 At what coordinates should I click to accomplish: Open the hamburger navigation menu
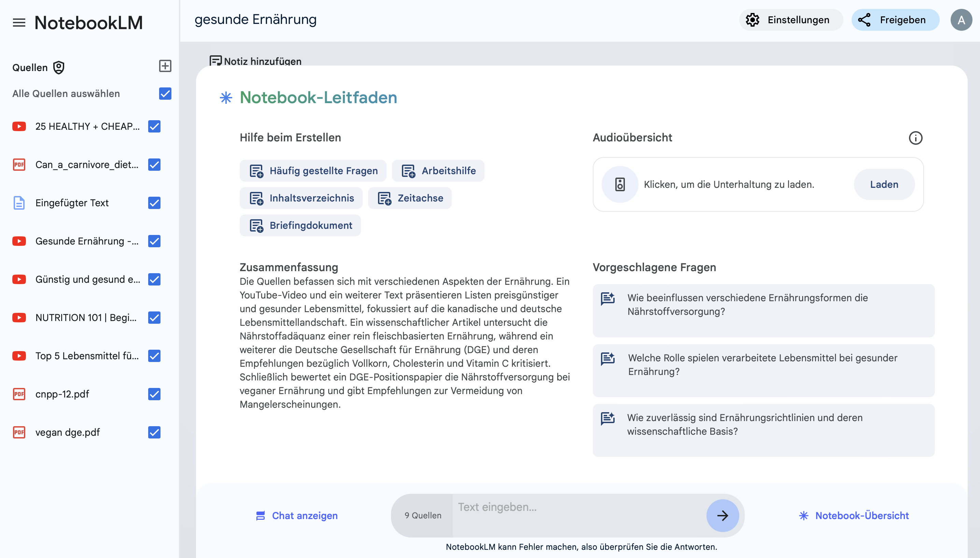tap(19, 23)
